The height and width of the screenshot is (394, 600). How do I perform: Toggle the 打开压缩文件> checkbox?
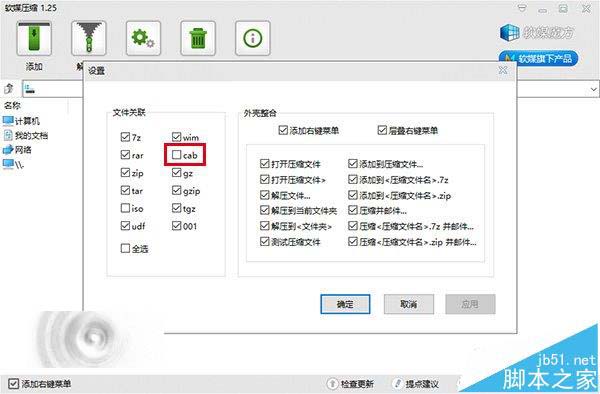pos(264,179)
